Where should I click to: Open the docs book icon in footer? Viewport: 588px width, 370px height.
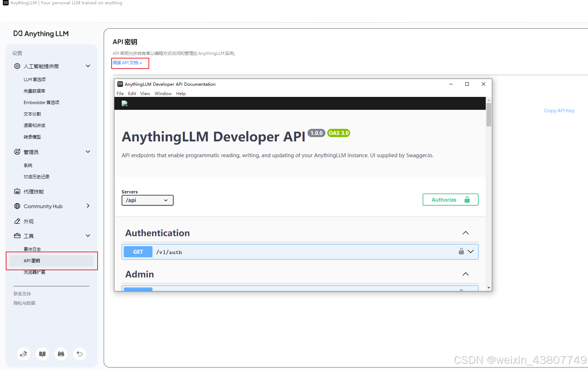tap(42, 354)
